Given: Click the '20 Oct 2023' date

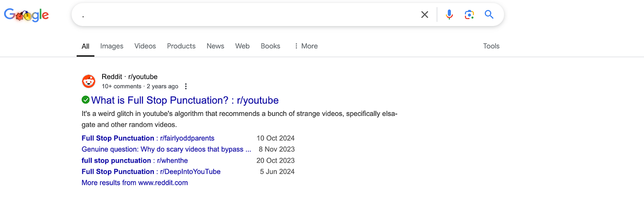Looking at the screenshot, I should click(276, 160).
